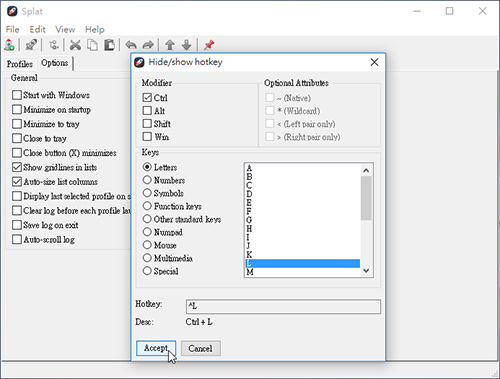Click the Accept button

pyautogui.click(x=156, y=348)
